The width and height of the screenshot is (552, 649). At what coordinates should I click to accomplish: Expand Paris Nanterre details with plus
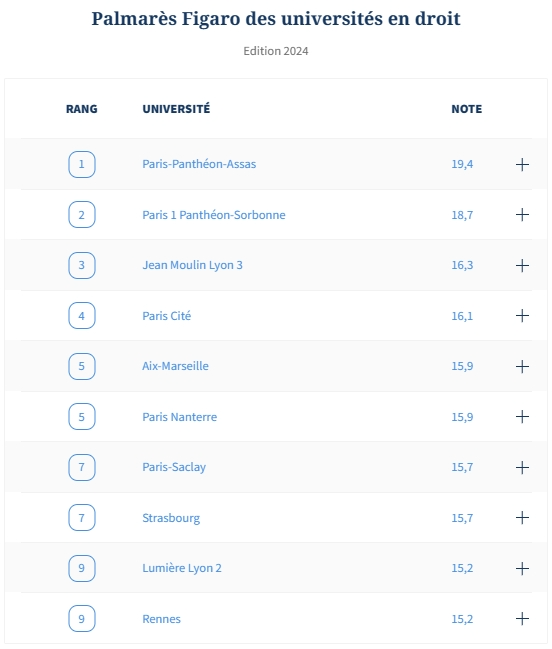click(x=522, y=416)
